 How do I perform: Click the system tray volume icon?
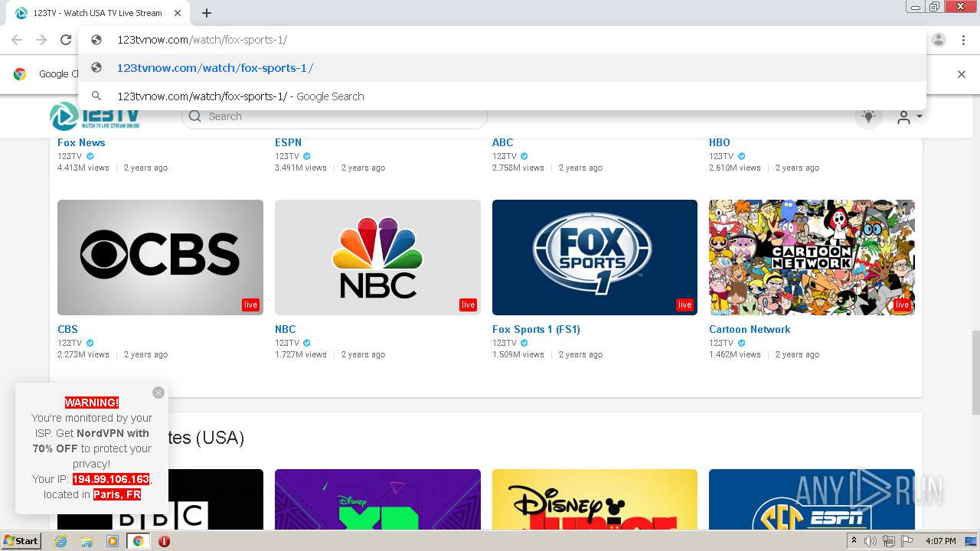(x=871, y=541)
